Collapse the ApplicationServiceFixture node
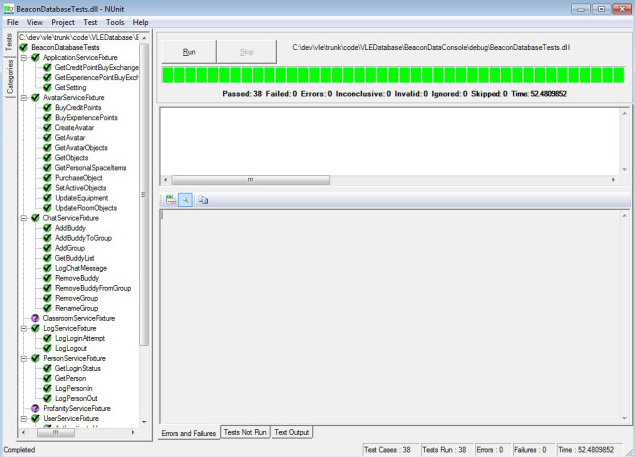Image resolution: width=635 pixels, height=457 pixels. [24, 58]
